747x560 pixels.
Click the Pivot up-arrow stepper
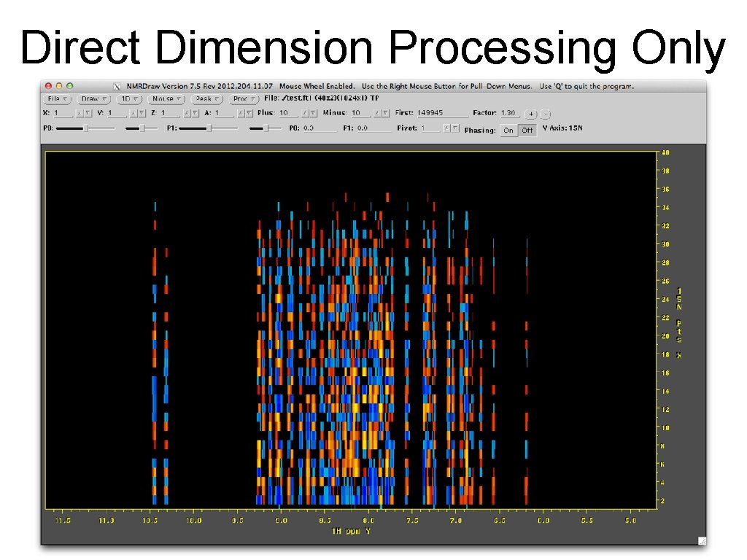(446, 129)
